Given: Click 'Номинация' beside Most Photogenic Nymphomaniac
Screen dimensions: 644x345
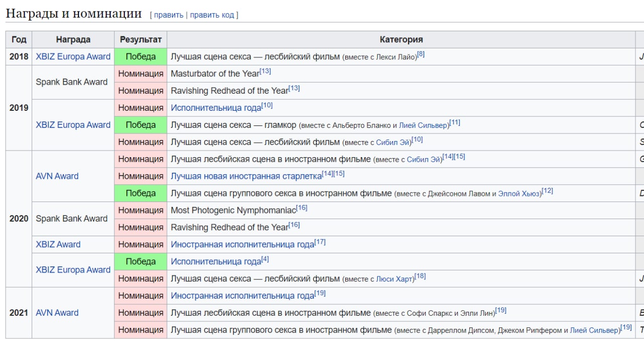Looking at the screenshot, I should click(x=141, y=210).
